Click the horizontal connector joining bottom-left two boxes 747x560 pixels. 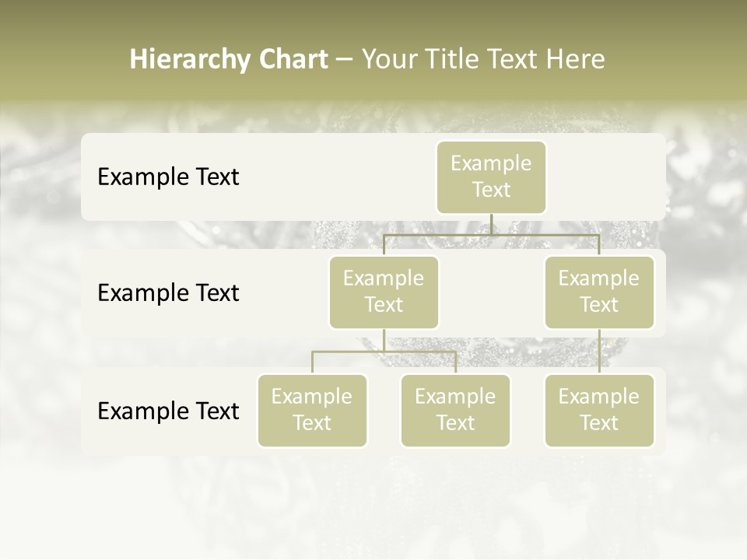[x=350, y=352]
